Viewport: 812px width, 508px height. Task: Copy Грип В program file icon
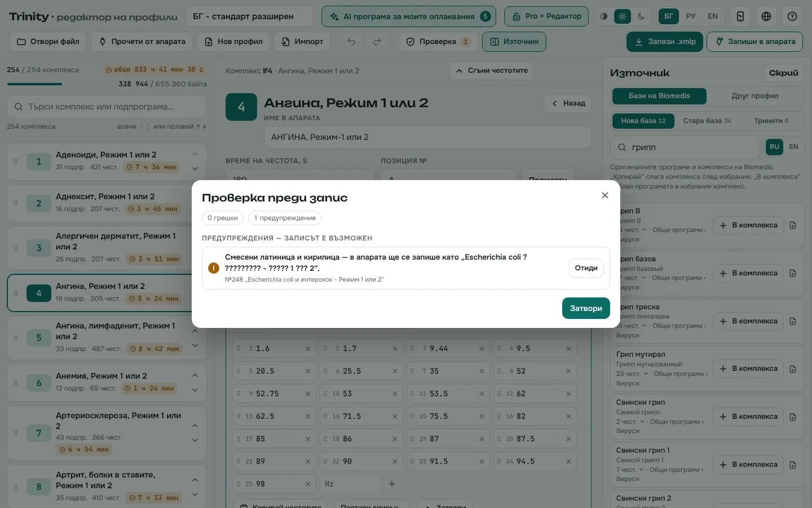pos(793,225)
